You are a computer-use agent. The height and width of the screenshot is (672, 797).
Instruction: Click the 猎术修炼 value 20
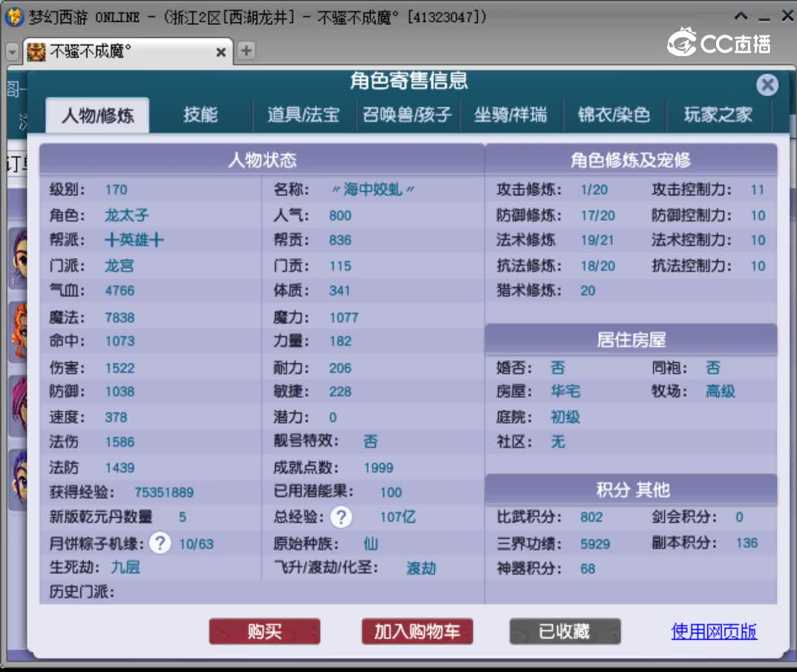[x=588, y=291]
